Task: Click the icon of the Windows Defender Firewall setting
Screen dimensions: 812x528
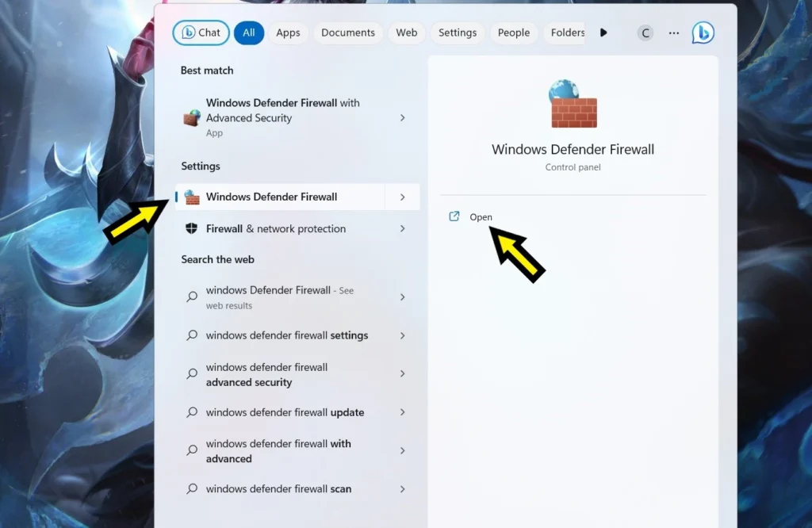Action: click(x=192, y=197)
